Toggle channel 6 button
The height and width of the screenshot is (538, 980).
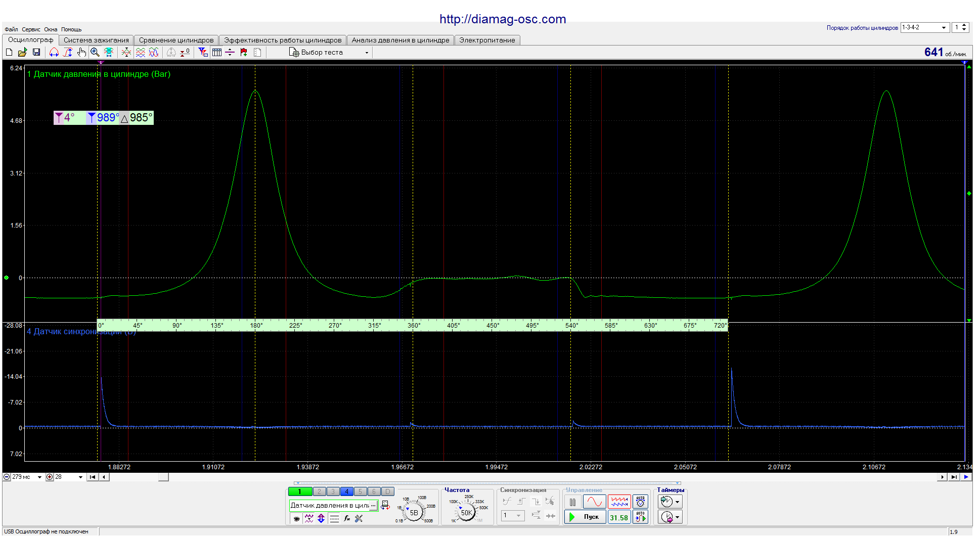pyautogui.click(x=374, y=491)
